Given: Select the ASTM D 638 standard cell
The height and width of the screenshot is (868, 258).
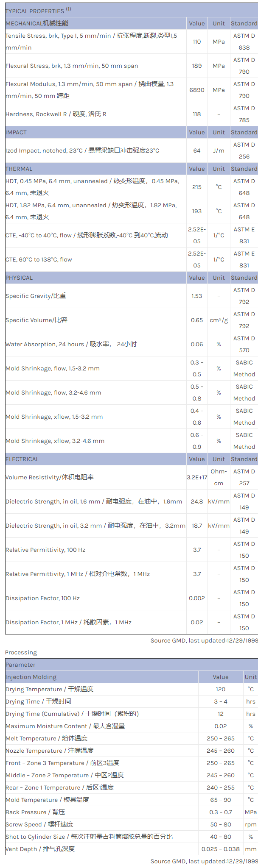Looking at the screenshot, I should [244, 42].
